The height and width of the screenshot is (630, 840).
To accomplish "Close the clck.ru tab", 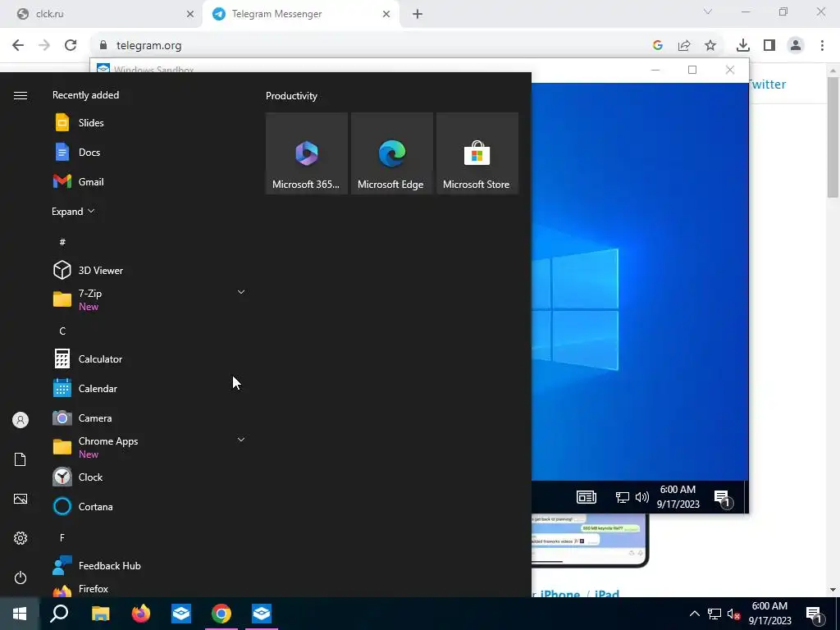I will coord(189,14).
